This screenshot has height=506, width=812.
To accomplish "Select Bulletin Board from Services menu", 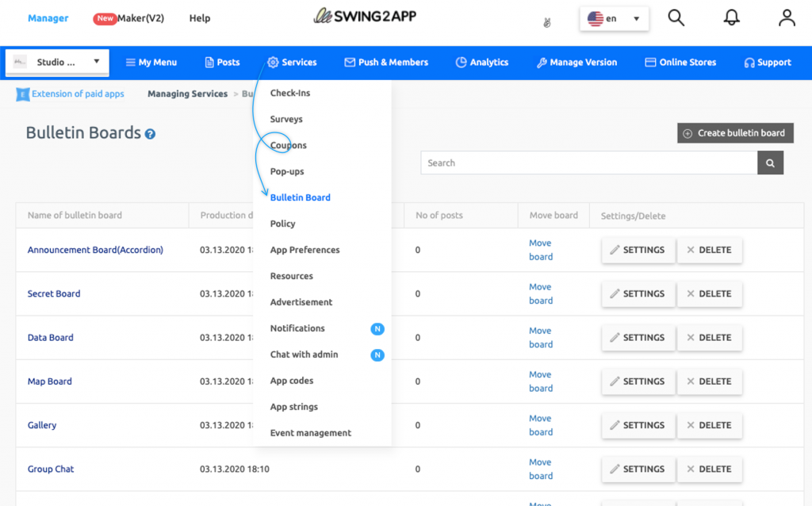I will click(x=300, y=197).
